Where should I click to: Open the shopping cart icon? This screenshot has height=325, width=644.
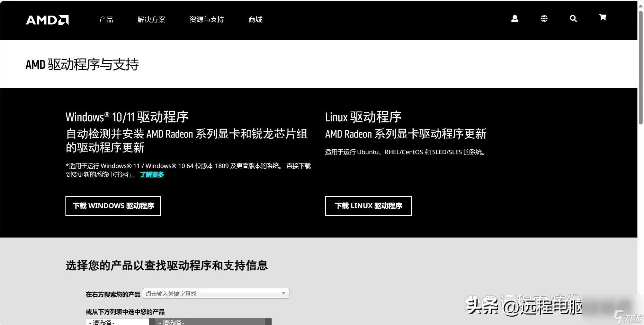click(x=603, y=17)
